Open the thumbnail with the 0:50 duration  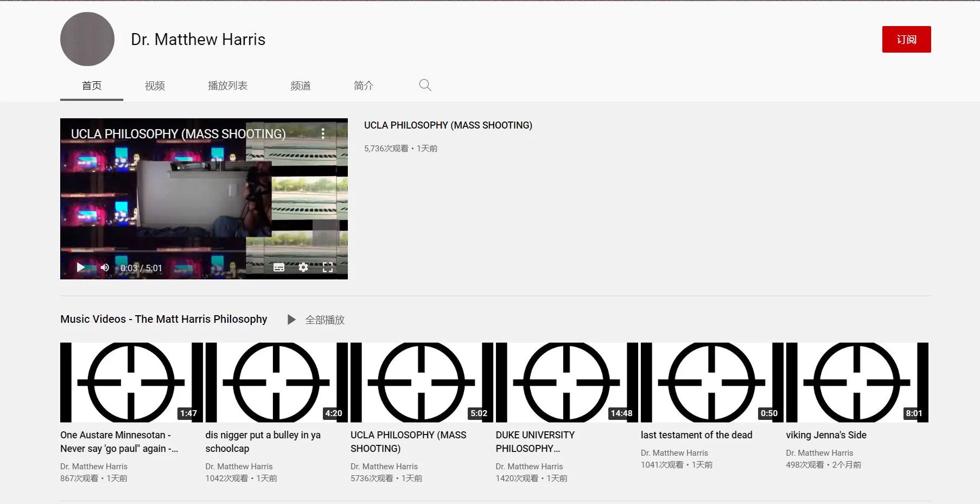pos(712,382)
